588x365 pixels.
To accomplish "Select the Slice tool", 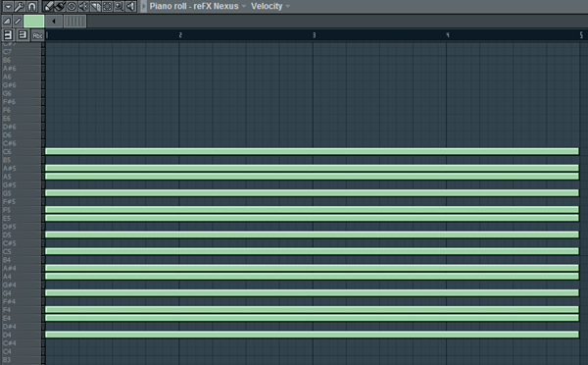I will [x=95, y=7].
